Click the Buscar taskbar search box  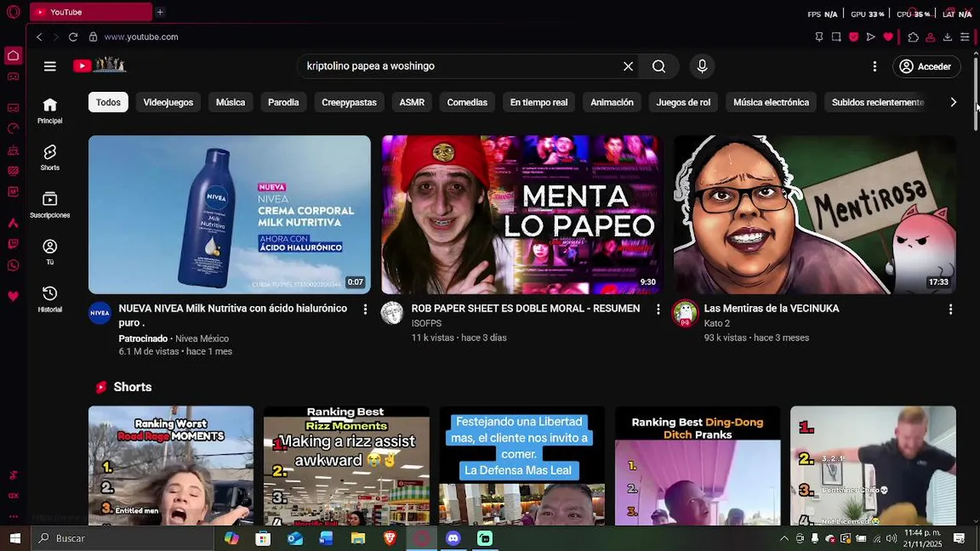click(122, 538)
